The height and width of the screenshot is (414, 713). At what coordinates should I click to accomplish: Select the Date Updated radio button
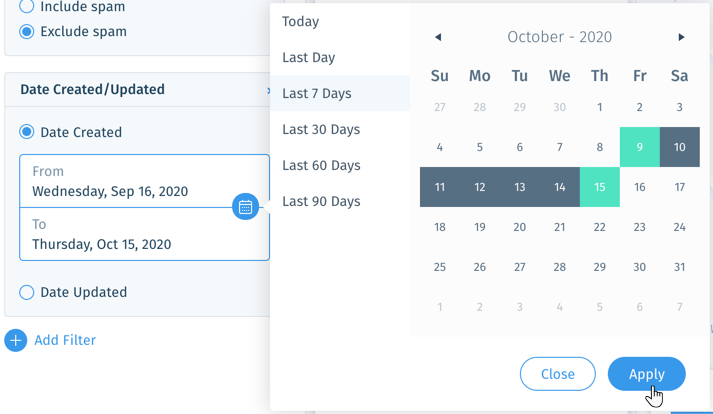pyautogui.click(x=27, y=292)
